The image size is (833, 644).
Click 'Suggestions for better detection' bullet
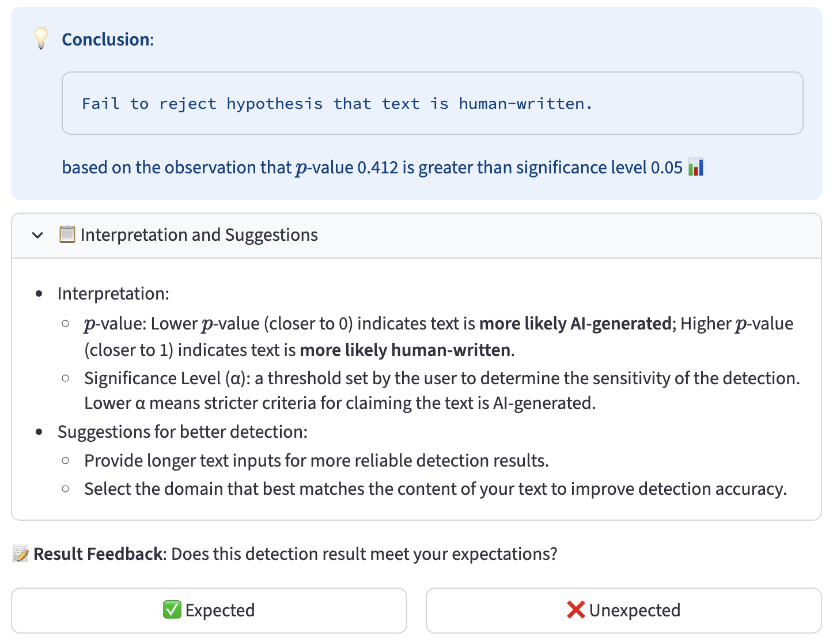point(182,432)
